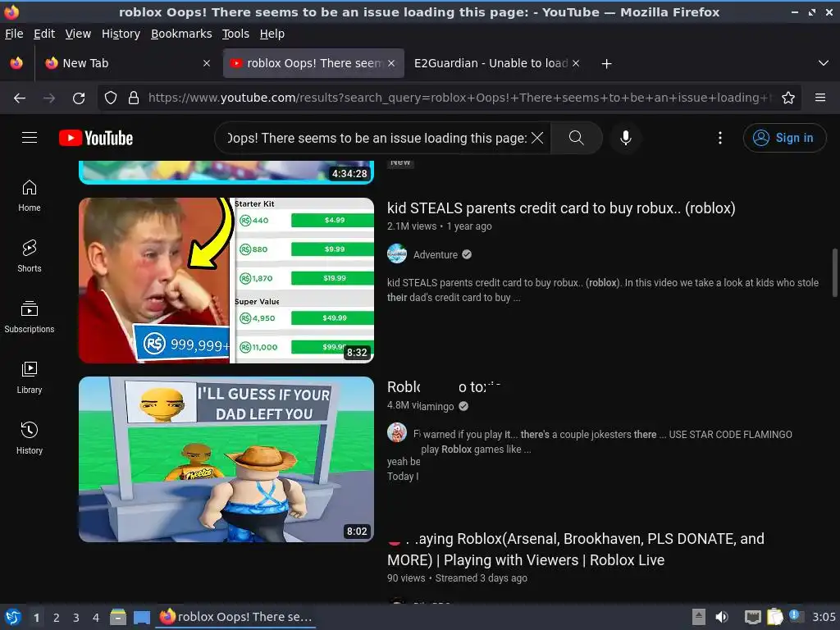The height and width of the screenshot is (630, 840).
Task: Open the File menu
Action: pos(14,34)
